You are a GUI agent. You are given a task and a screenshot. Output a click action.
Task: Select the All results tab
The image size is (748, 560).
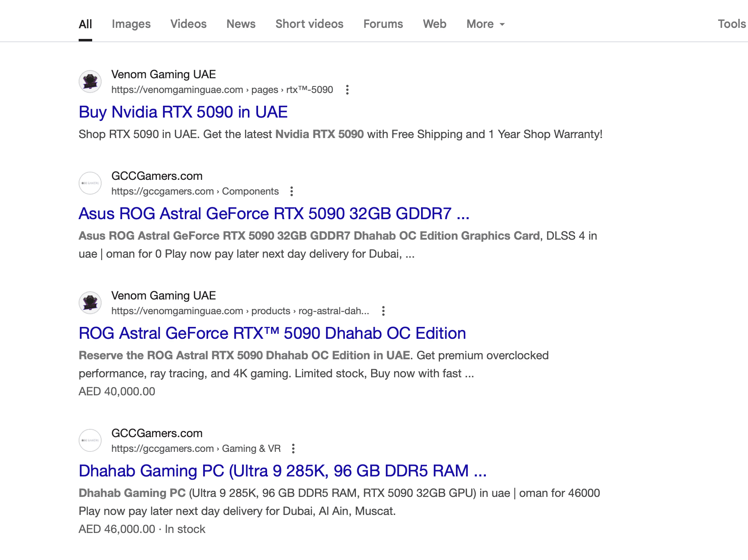(85, 24)
